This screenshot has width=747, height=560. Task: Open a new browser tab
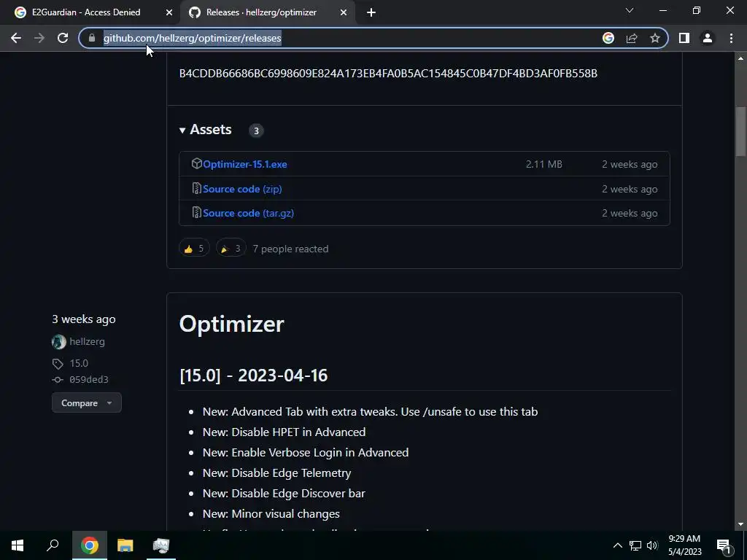[x=371, y=12]
